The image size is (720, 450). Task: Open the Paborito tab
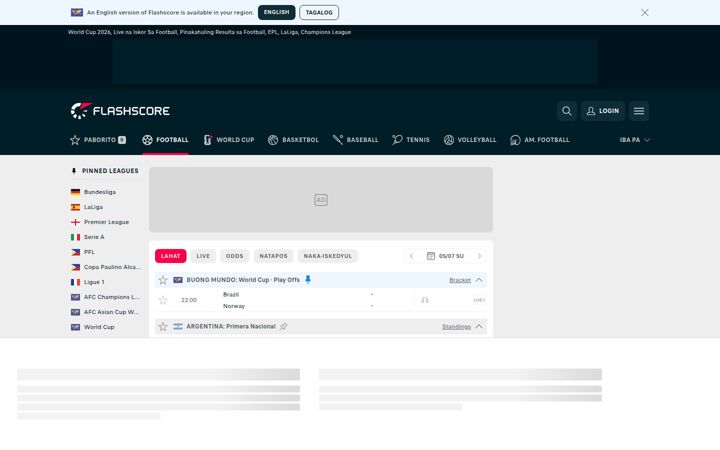[98, 140]
